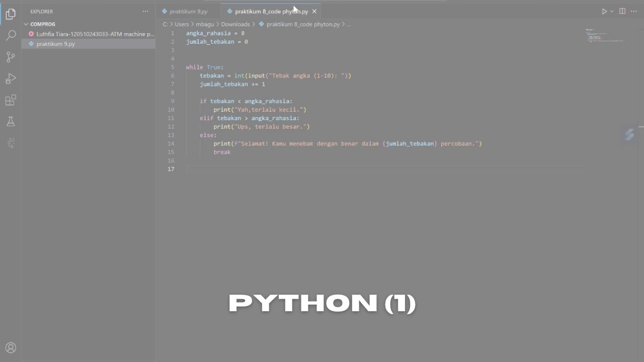
Task: Open the Luthfia Tiara ATM machine file in Explorer
Action: click(x=89, y=34)
